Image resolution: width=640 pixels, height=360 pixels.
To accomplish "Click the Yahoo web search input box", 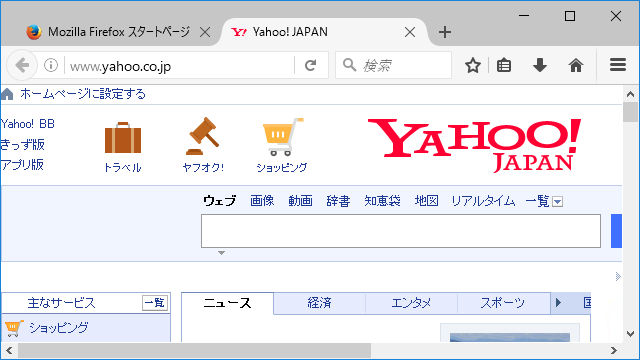I will [401, 231].
